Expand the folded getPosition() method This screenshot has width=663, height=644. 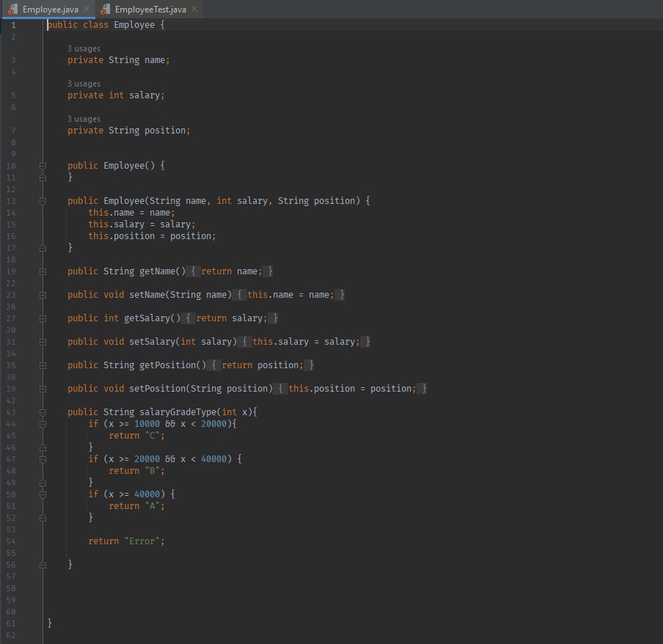[x=43, y=365]
